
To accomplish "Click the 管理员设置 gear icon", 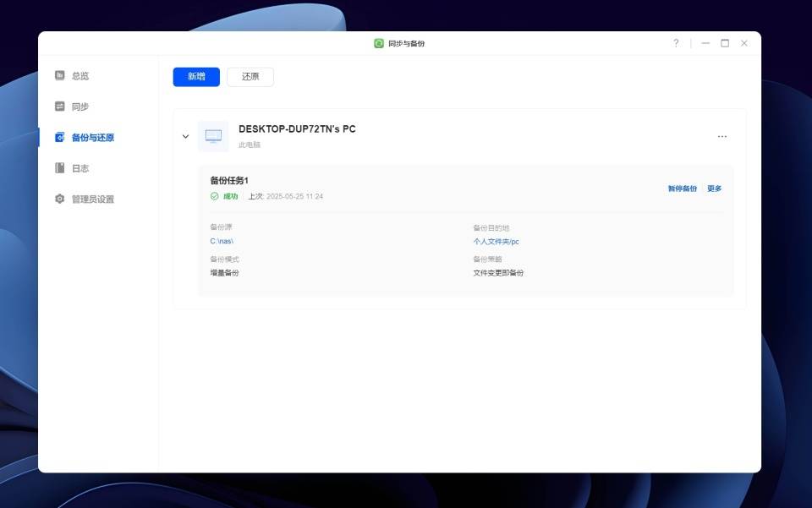I will (x=59, y=199).
